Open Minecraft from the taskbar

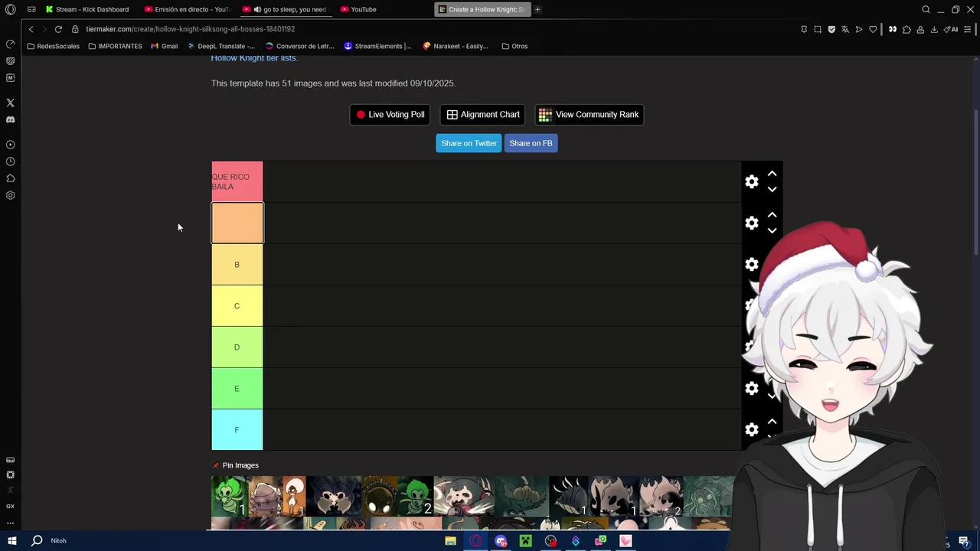[x=526, y=541]
